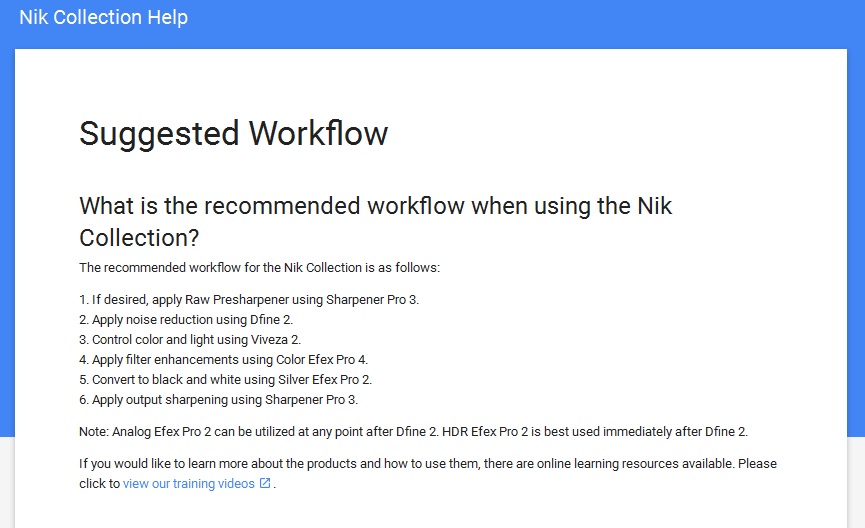The width and height of the screenshot is (865, 528).
Task: Select the Silver Efex Pro 2 conversion step
Action: (226, 380)
